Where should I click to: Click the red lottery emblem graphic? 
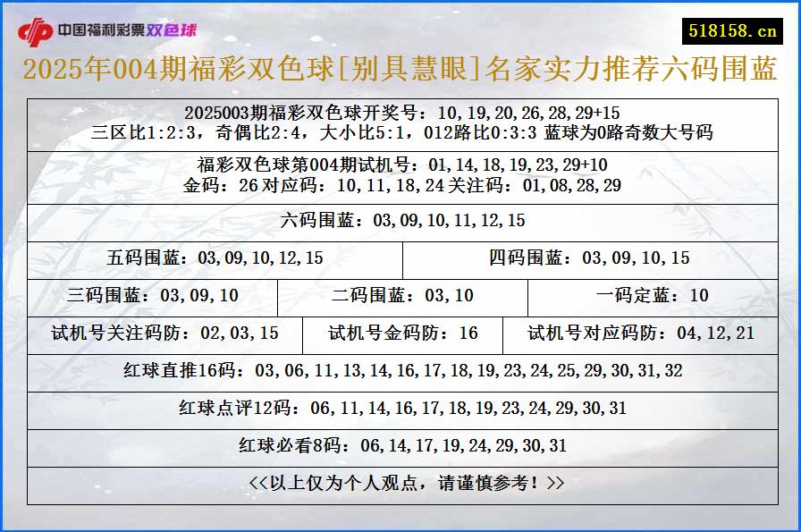(x=37, y=28)
